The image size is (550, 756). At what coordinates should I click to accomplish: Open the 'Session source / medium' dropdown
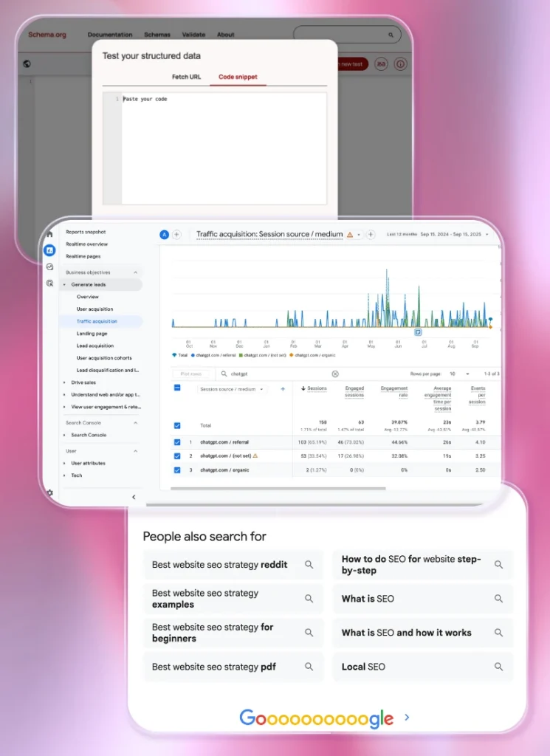click(232, 389)
